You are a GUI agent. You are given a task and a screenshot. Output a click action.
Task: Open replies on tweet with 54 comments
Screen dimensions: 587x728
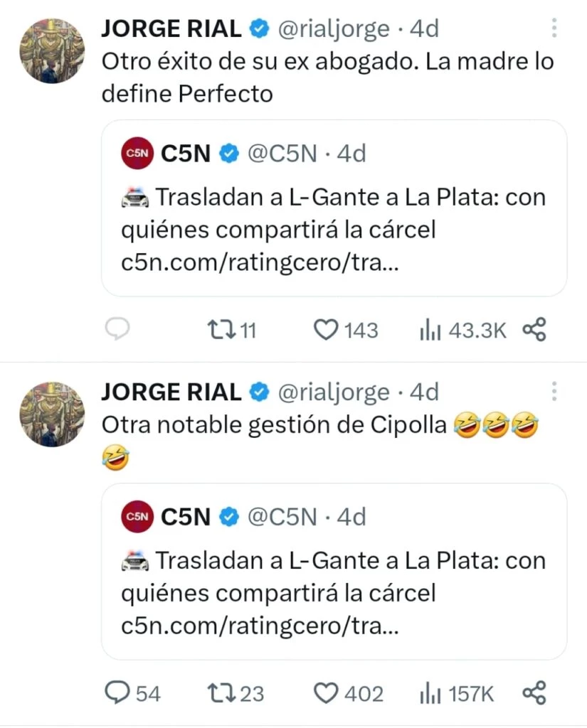click(117, 693)
